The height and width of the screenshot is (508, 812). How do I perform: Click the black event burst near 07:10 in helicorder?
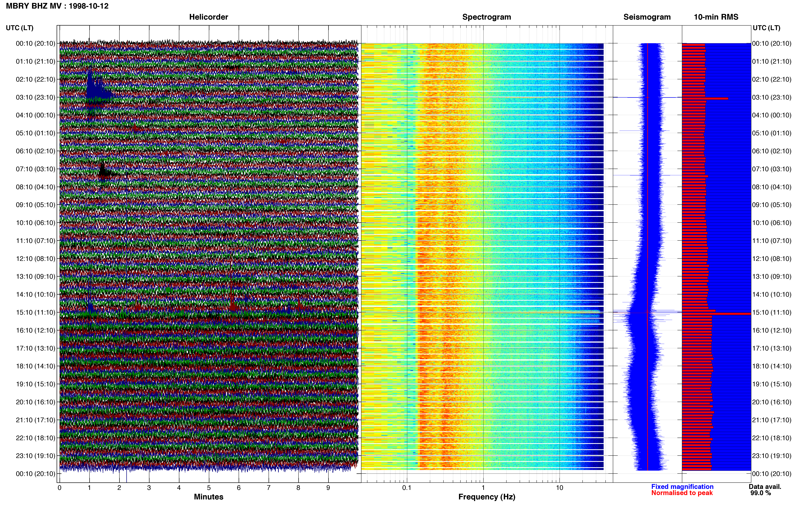[x=105, y=171]
